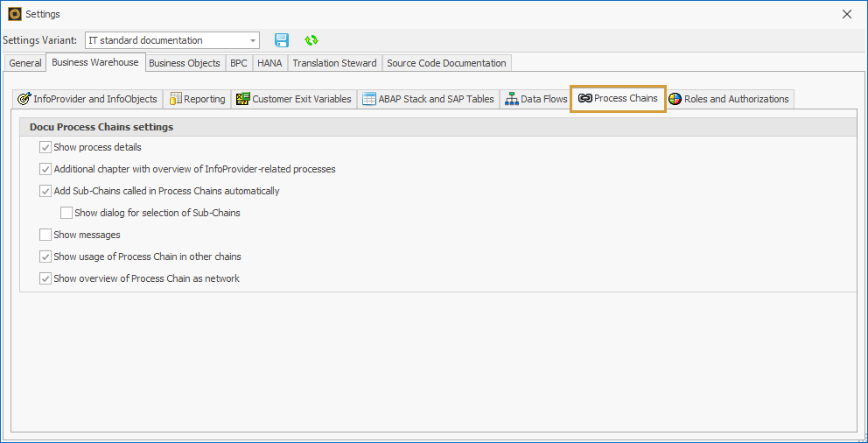The height and width of the screenshot is (443, 868).
Task: Click the Settings Variant text field
Action: click(164, 40)
